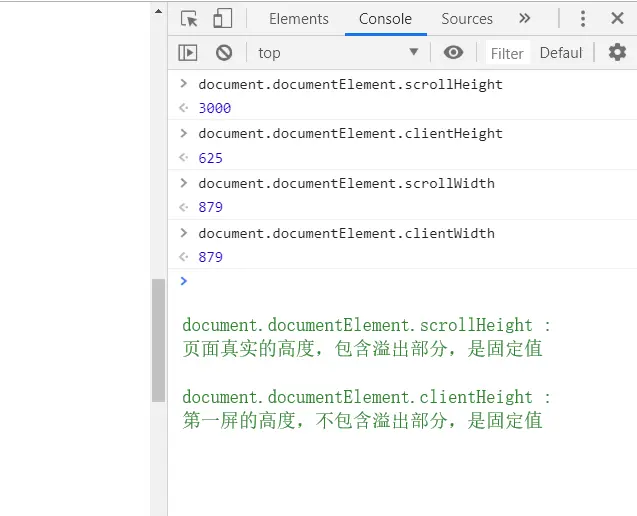Click the green clientHeight annotation text
This screenshot has width=637, height=516.
coord(366,409)
